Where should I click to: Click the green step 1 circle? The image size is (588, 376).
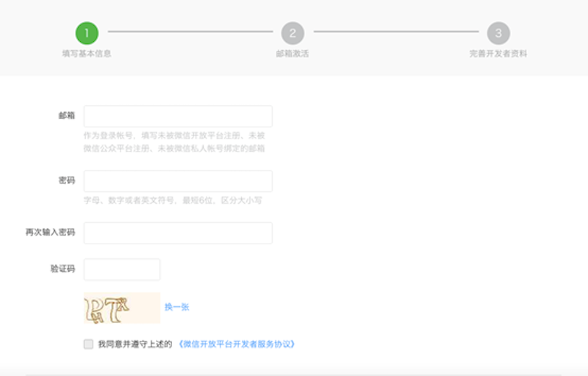(87, 32)
